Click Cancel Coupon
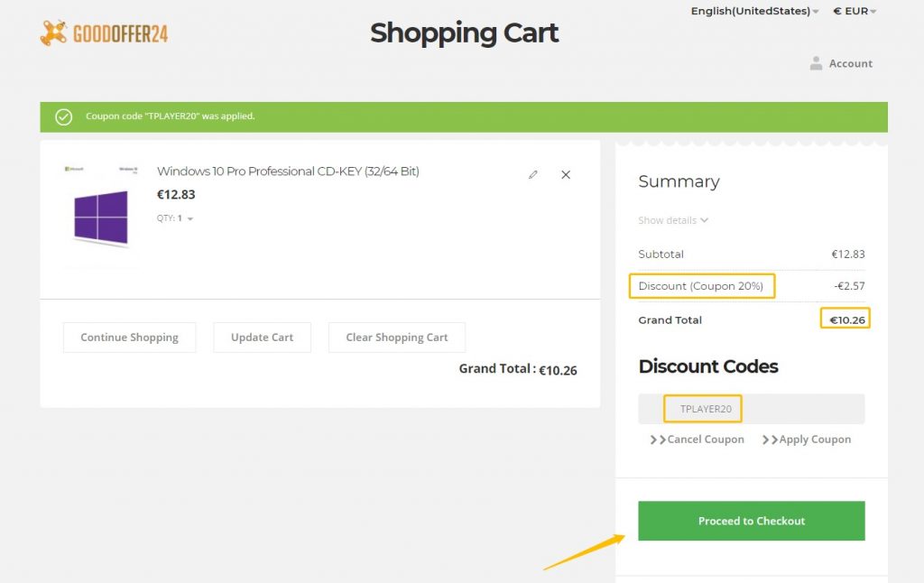This screenshot has height=583, width=924. [697, 440]
